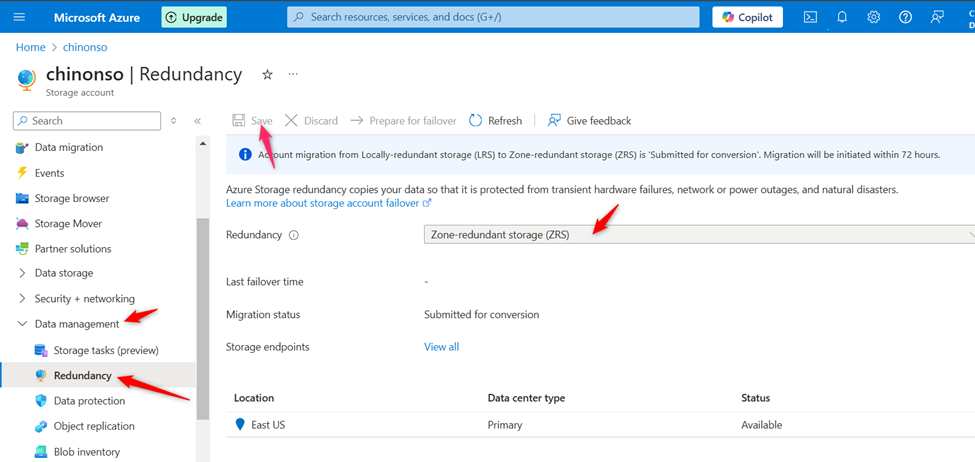Open the Zone-redundant storage (ZRS) dropdown

[699, 235]
